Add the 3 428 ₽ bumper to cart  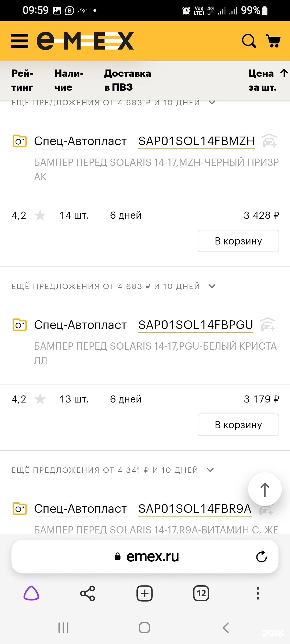pyautogui.click(x=238, y=241)
